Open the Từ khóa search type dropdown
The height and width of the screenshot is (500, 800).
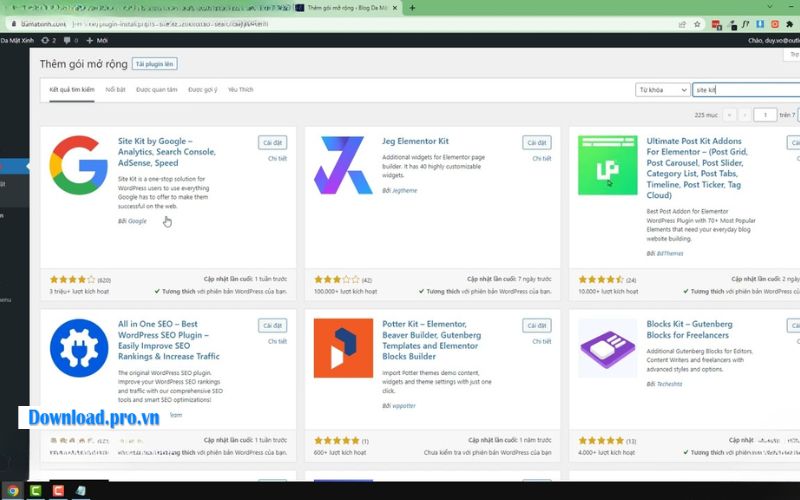tap(663, 90)
